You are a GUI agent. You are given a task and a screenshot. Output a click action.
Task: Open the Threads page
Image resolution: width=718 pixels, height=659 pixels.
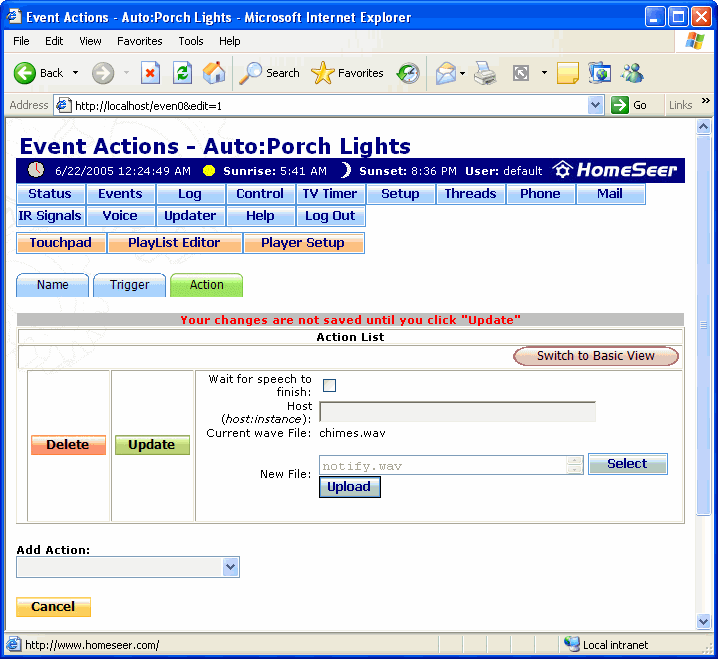(470, 194)
